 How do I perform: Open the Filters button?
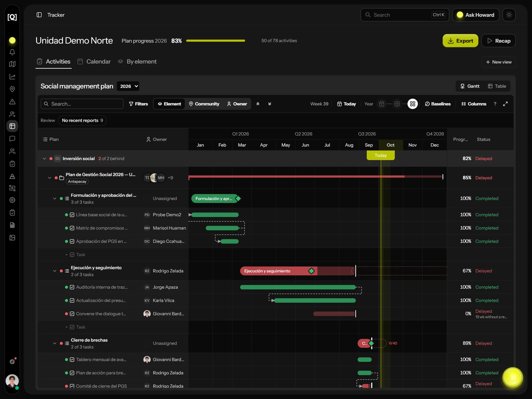click(138, 104)
